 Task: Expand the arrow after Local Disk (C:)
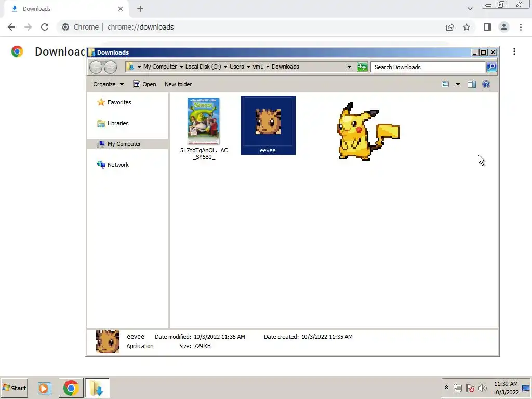click(x=225, y=67)
